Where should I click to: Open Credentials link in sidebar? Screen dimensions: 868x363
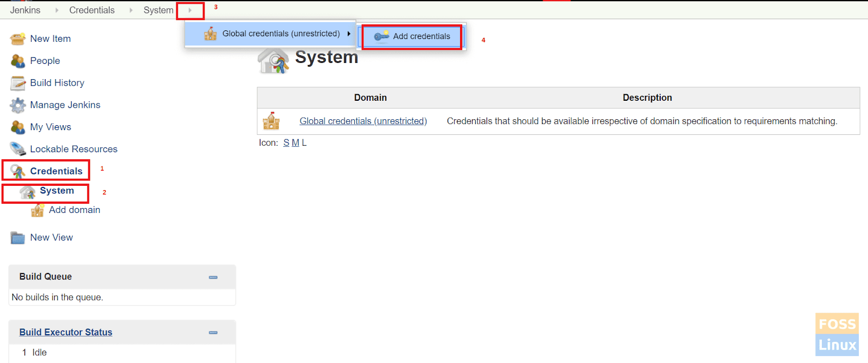click(x=56, y=171)
